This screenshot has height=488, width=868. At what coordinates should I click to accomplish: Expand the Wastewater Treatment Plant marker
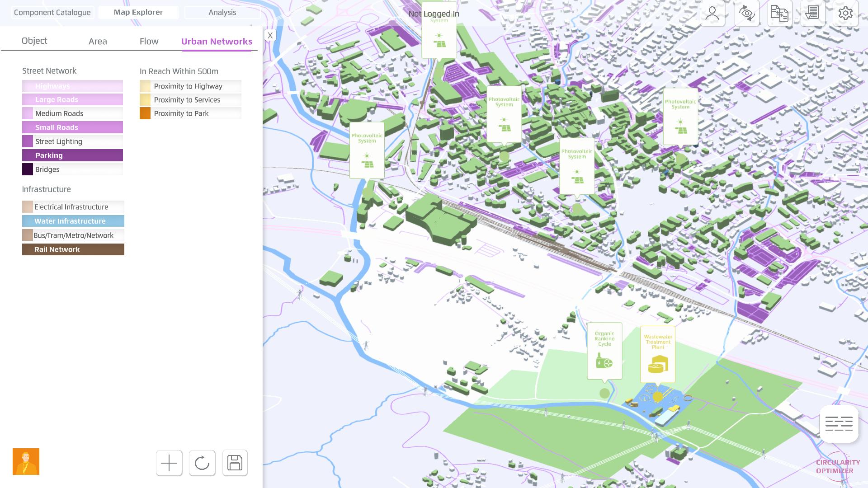pyautogui.click(x=658, y=355)
